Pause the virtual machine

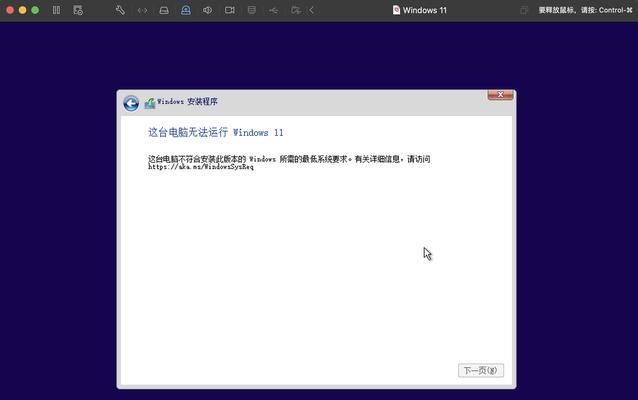coord(57,10)
